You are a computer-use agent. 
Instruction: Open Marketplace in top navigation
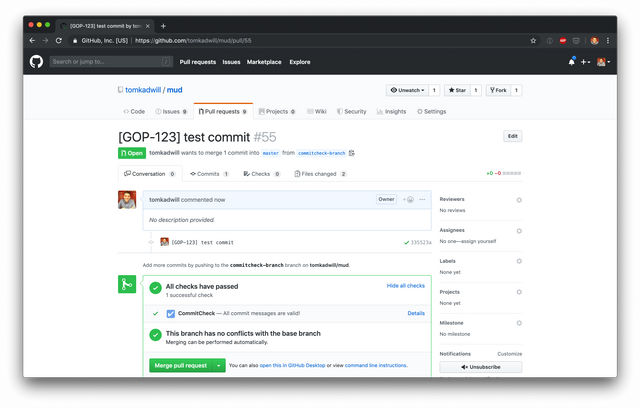[264, 62]
